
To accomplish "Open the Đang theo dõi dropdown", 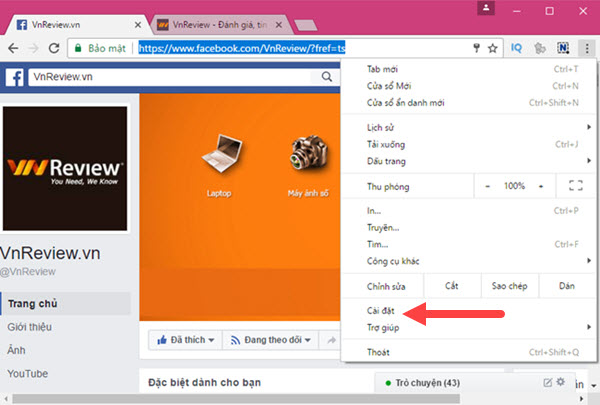I will coord(271,340).
